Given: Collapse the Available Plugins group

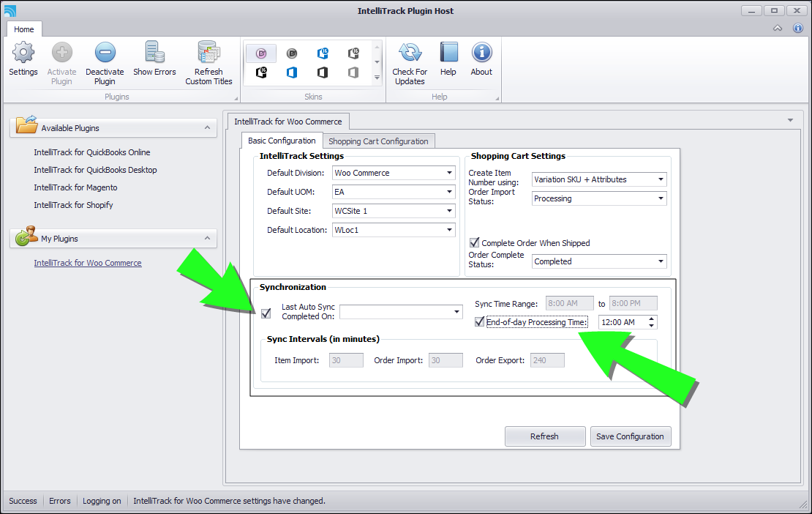Looking at the screenshot, I should tap(207, 127).
